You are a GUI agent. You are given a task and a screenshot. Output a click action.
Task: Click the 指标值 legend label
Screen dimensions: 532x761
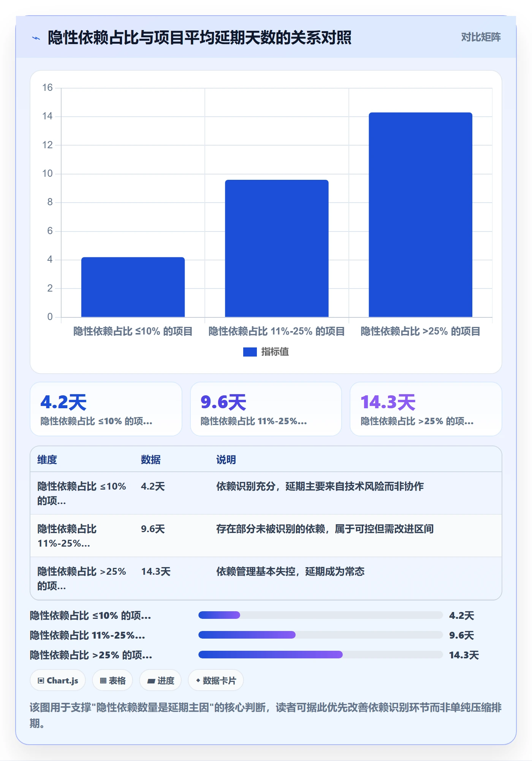point(275,352)
